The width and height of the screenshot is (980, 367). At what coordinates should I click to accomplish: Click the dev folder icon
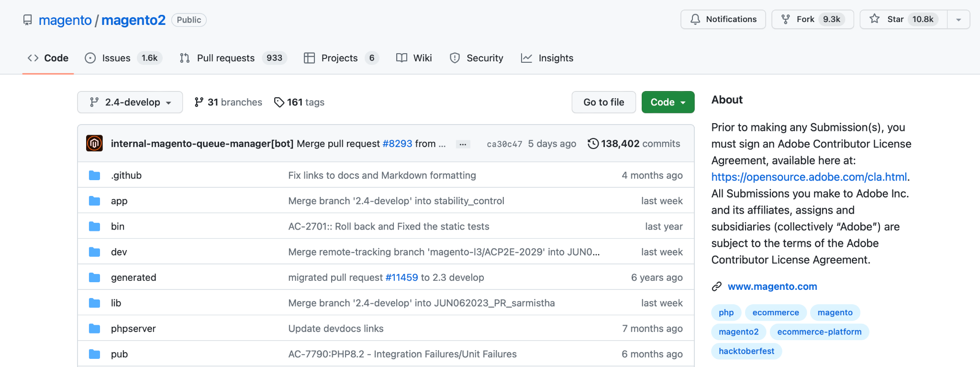(x=94, y=252)
